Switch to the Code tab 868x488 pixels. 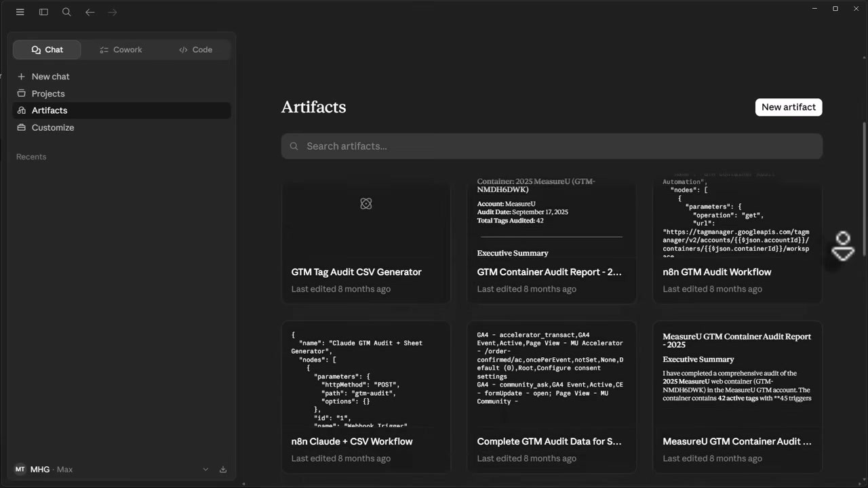195,49
